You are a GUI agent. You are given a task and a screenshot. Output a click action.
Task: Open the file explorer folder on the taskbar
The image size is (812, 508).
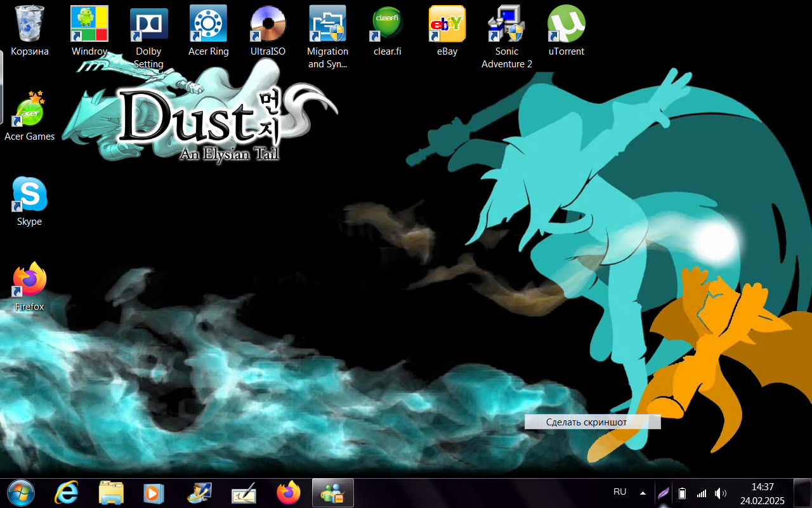point(112,493)
